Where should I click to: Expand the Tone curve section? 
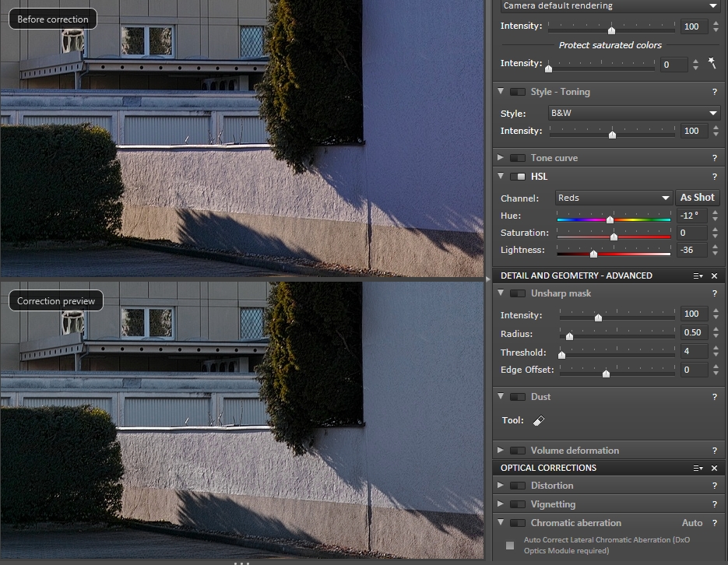[x=500, y=158]
